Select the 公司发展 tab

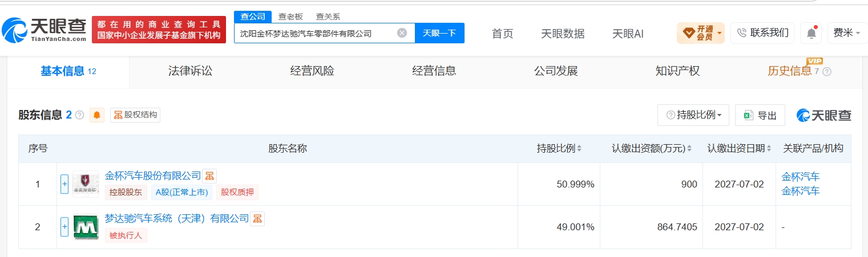[x=556, y=71]
